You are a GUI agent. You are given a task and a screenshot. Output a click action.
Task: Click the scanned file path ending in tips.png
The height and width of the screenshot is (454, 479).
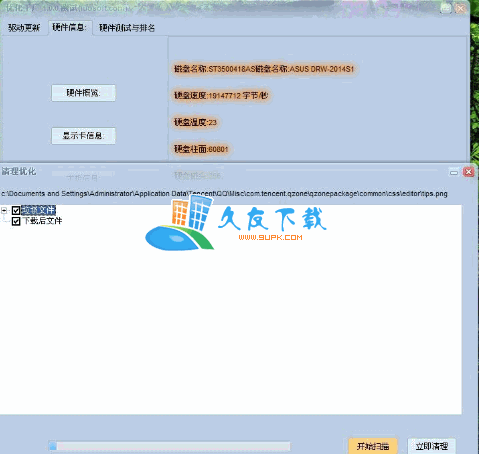pyautogui.click(x=224, y=194)
